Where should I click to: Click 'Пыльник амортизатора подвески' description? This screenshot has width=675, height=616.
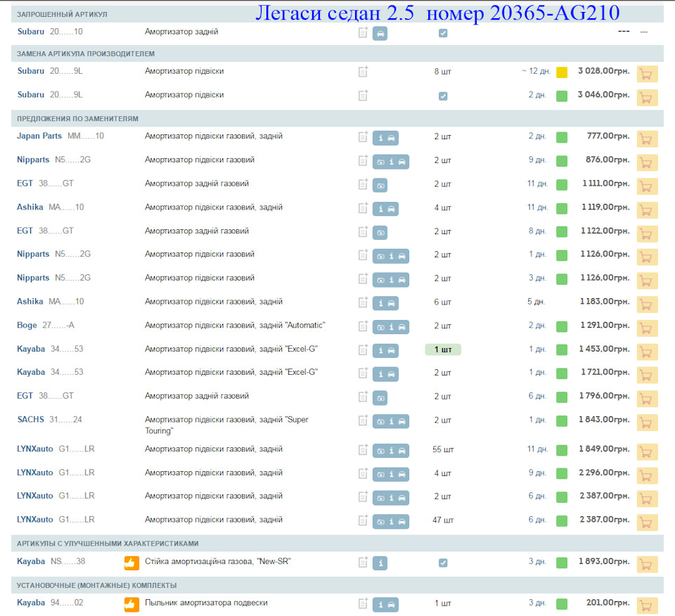point(206,603)
